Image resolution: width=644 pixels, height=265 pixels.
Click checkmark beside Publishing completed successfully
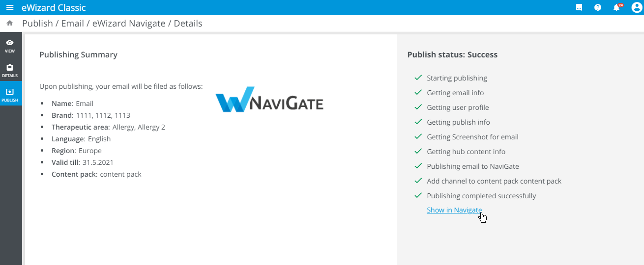click(418, 195)
